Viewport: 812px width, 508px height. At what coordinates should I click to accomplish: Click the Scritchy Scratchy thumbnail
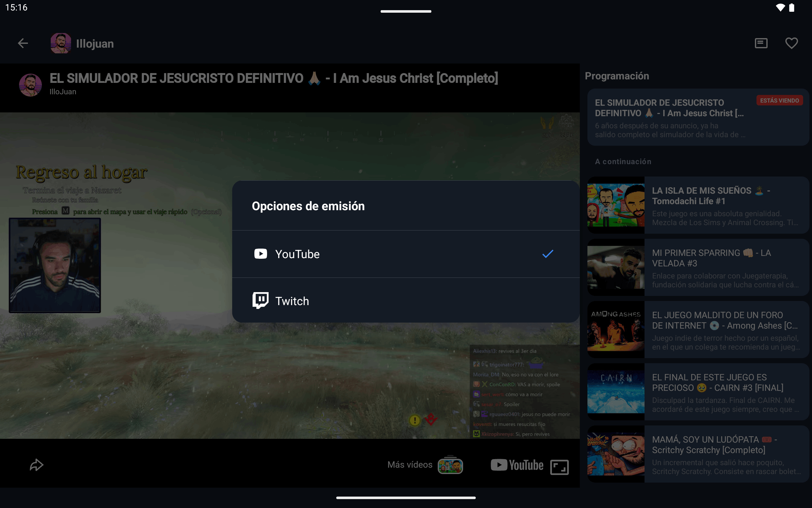(x=616, y=454)
